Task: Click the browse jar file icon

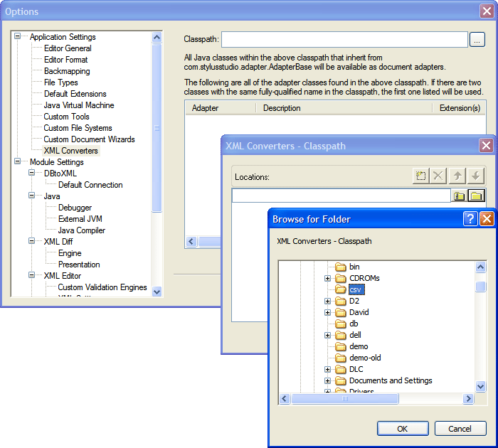Action: coord(460,196)
